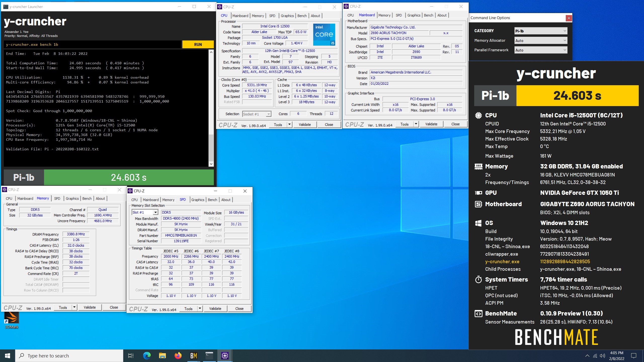Open File Explorer from the taskbar
644x362 pixels.
(x=162, y=356)
